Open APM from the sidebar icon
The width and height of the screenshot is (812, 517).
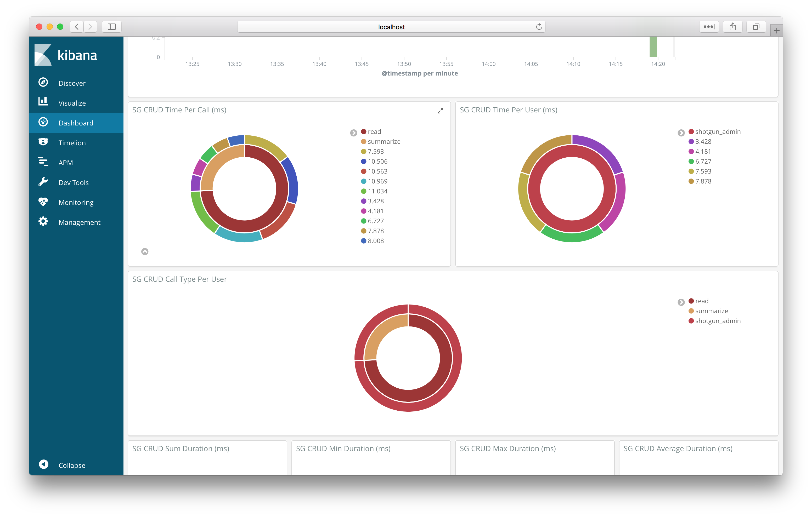(43, 162)
